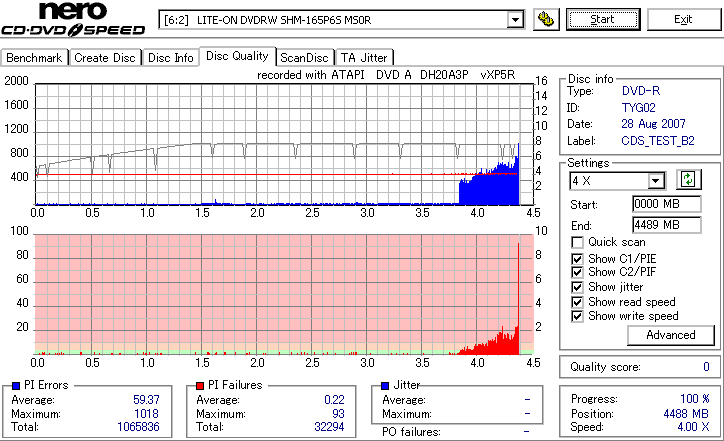Screen dimensions: 724x441
Task: Go to the Disc Info tab
Action: pos(171,58)
